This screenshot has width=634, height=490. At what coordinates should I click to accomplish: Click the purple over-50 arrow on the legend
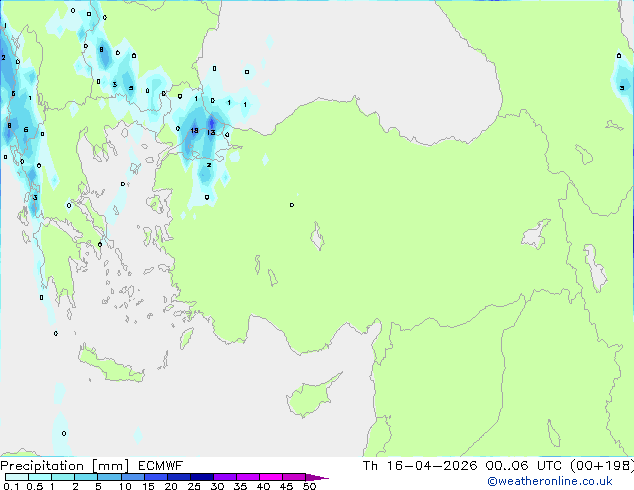click(x=317, y=477)
